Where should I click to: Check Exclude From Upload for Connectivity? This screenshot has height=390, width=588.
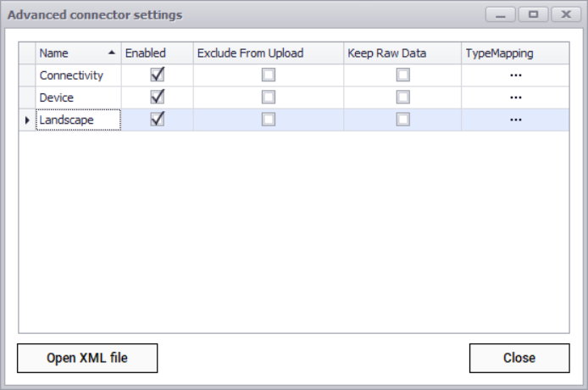point(269,75)
